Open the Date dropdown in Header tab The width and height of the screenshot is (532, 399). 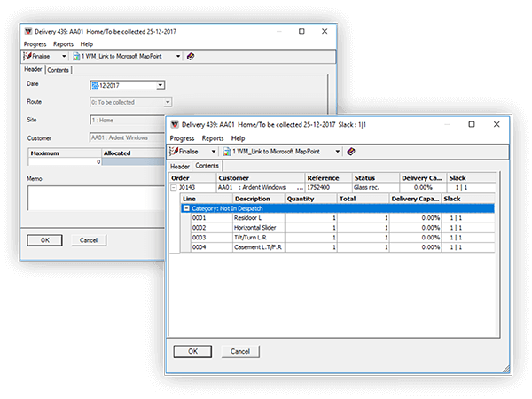[x=160, y=86]
